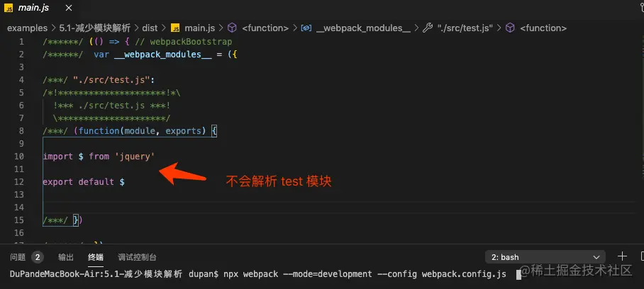
Task: Switch to the 终端 panel tab
Action: (95, 257)
